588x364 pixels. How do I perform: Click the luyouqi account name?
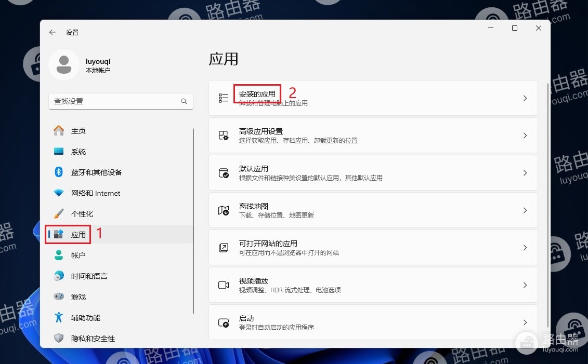[98, 61]
